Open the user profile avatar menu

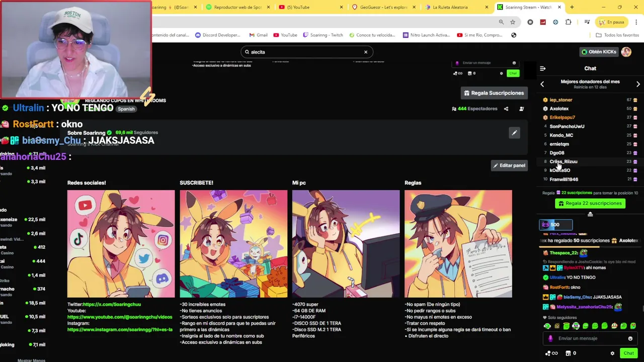click(x=626, y=52)
